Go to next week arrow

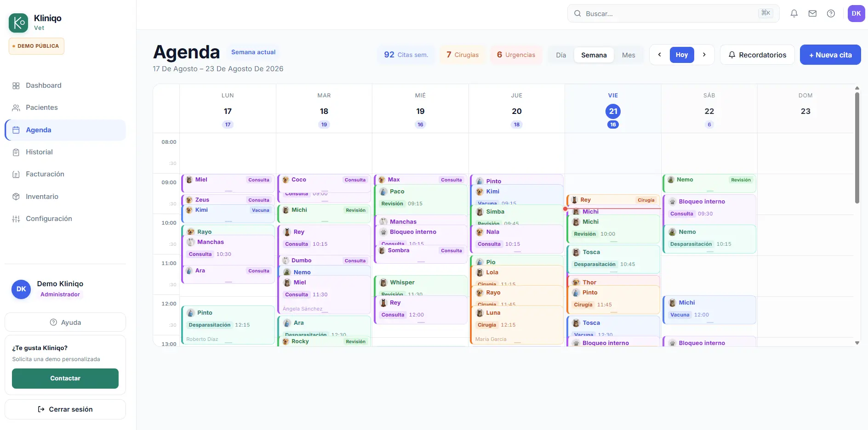pyautogui.click(x=704, y=55)
